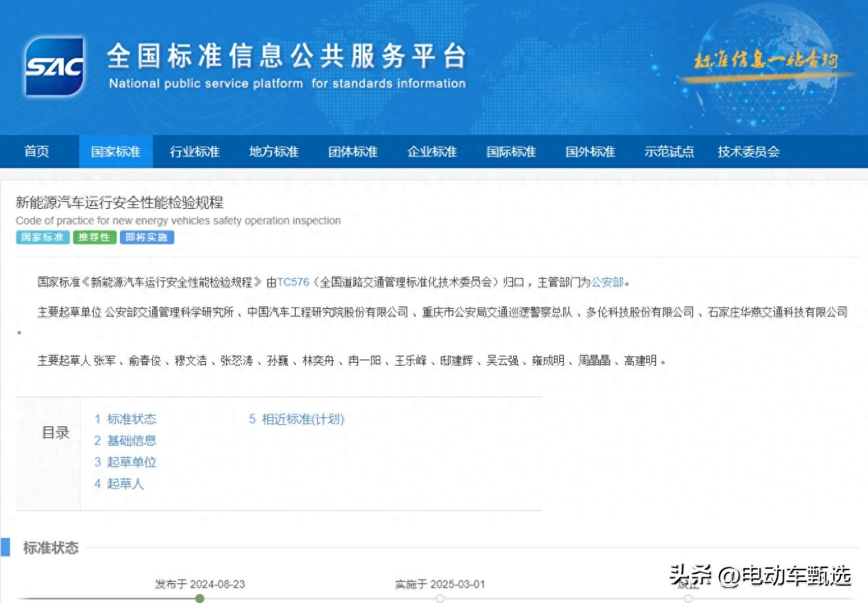Click the 公安部 department link
The width and height of the screenshot is (868, 603).
pos(607,282)
